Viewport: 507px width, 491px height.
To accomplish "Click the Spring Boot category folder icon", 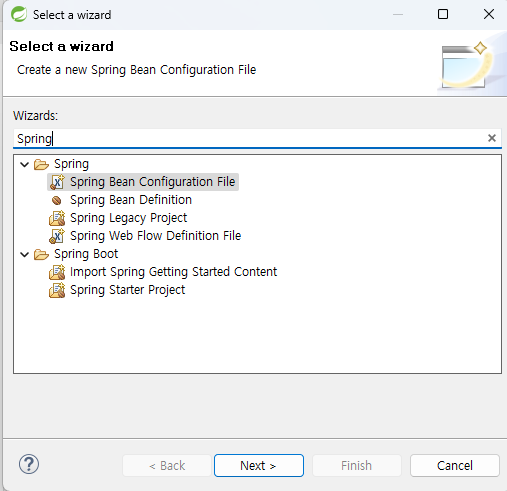I will [41, 255].
